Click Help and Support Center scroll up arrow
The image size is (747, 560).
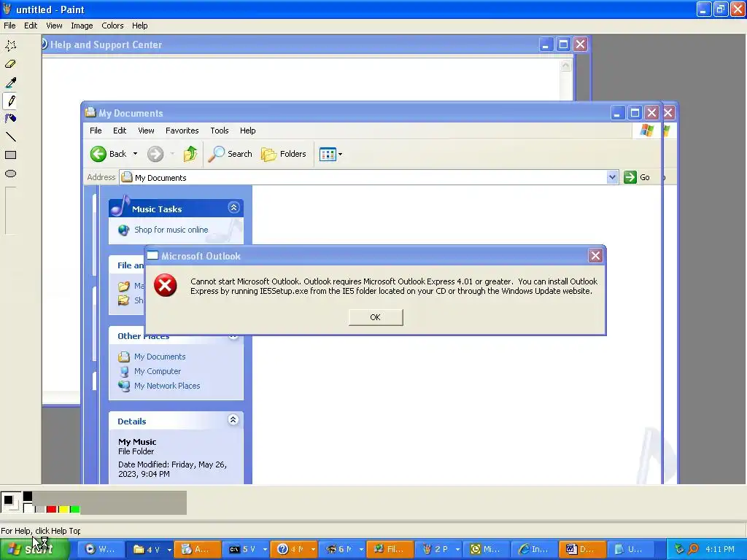click(565, 65)
